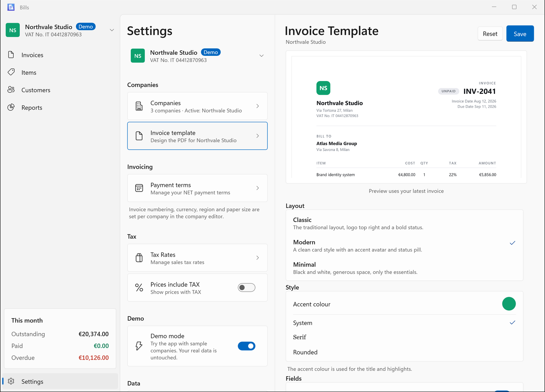Screen dimensions: 545x392
Task: Click the Outstanding €20,374.00 amount
Action: click(94, 334)
